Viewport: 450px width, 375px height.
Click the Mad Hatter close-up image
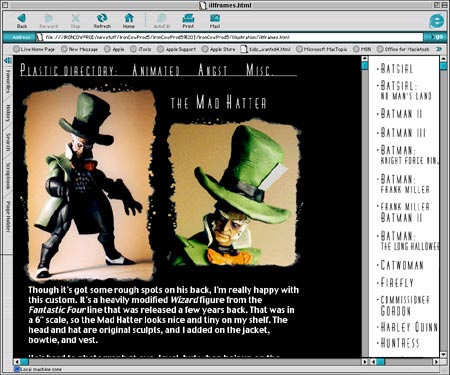click(234, 194)
